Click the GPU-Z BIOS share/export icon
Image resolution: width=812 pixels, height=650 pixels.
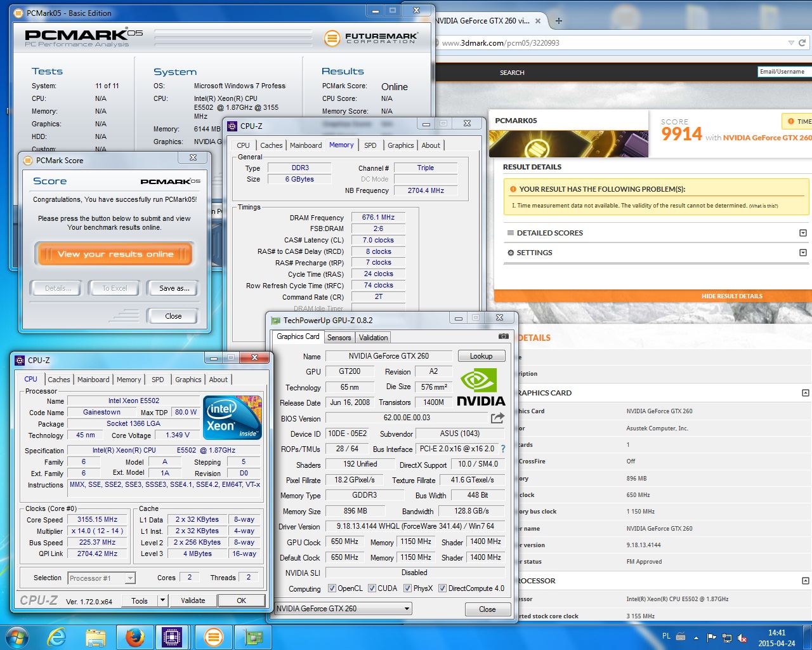tap(497, 418)
